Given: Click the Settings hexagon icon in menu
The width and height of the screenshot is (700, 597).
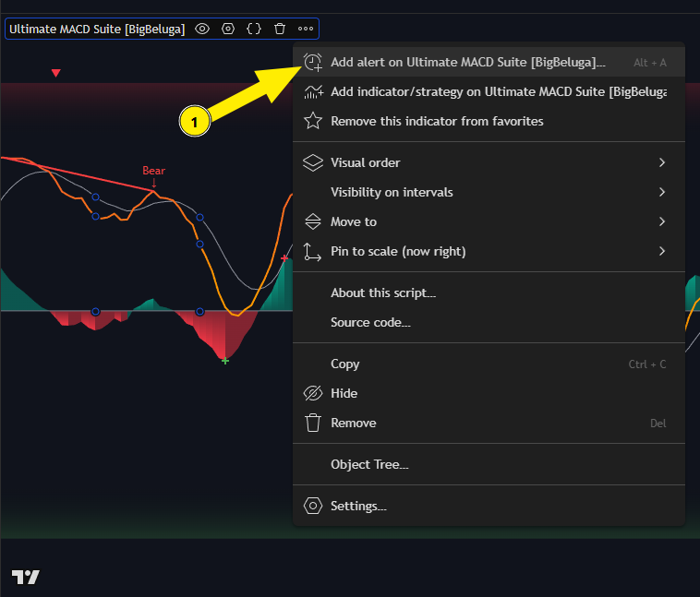Looking at the screenshot, I should pyautogui.click(x=313, y=506).
